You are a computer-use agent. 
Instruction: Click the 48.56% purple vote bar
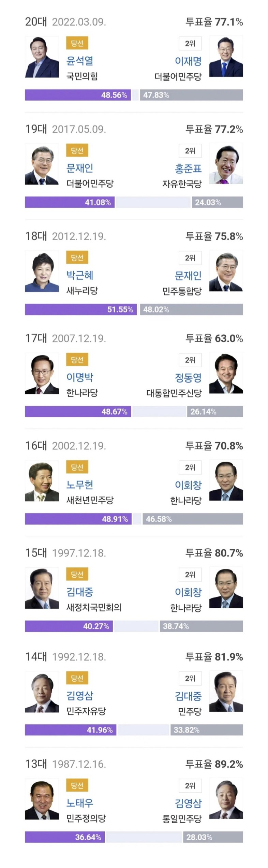click(x=78, y=95)
